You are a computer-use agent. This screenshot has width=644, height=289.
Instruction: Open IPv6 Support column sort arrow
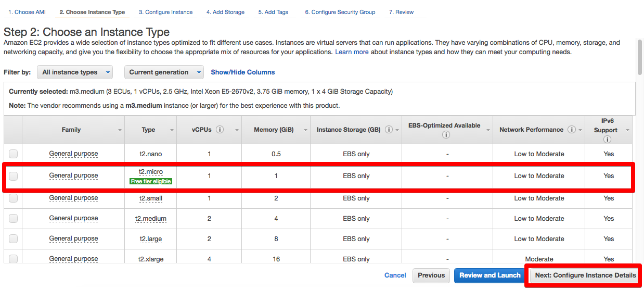tap(628, 130)
